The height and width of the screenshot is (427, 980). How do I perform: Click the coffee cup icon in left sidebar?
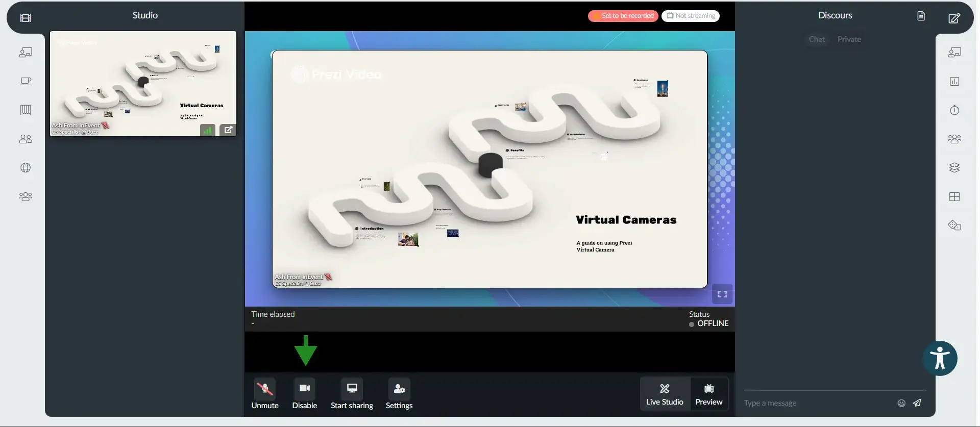click(26, 81)
